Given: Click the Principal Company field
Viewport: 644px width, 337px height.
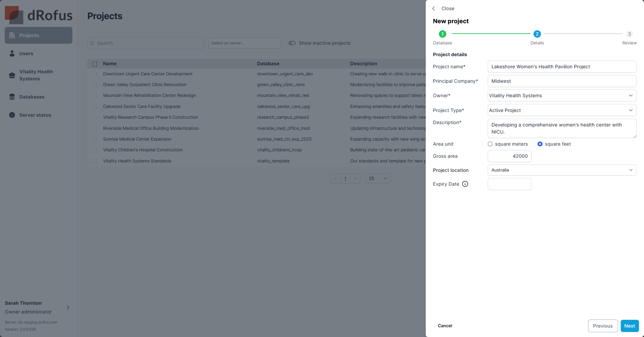Looking at the screenshot, I should (562, 81).
